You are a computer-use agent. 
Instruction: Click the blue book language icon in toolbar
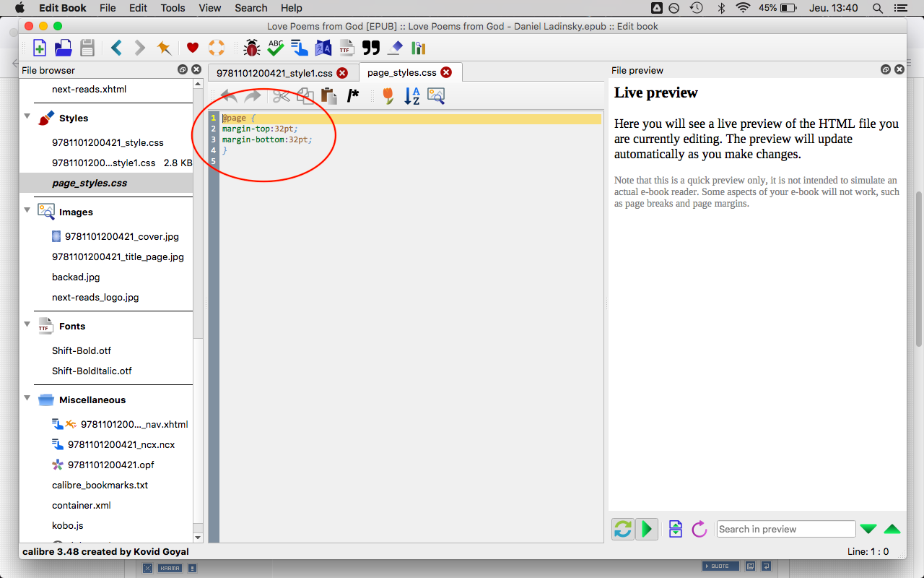(x=323, y=48)
